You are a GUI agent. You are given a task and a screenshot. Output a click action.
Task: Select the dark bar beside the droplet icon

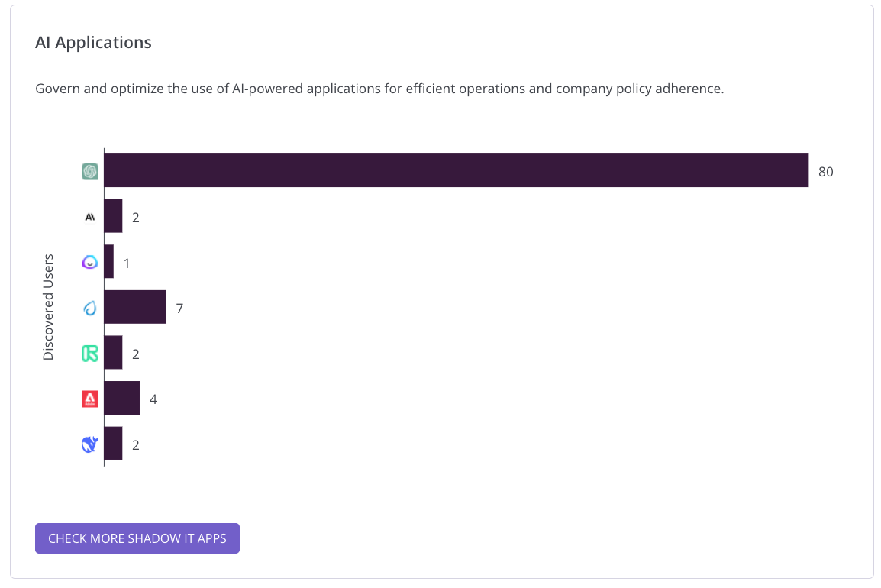(x=135, y=307)
